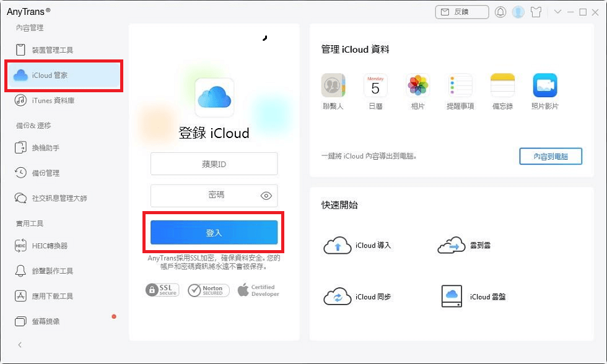Click the SSL secure badge
The image size is (607, 364).
click(x=162, y=290)
